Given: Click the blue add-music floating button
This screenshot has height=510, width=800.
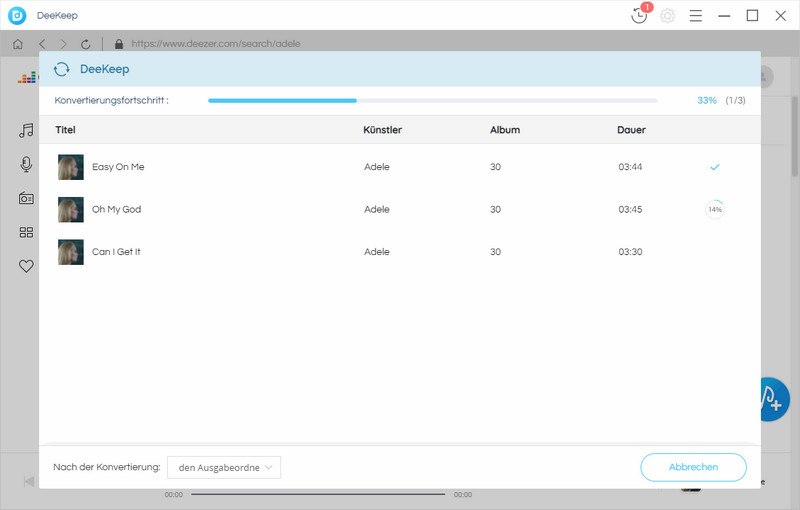Looking at the screenshot, I should [775, 399].
